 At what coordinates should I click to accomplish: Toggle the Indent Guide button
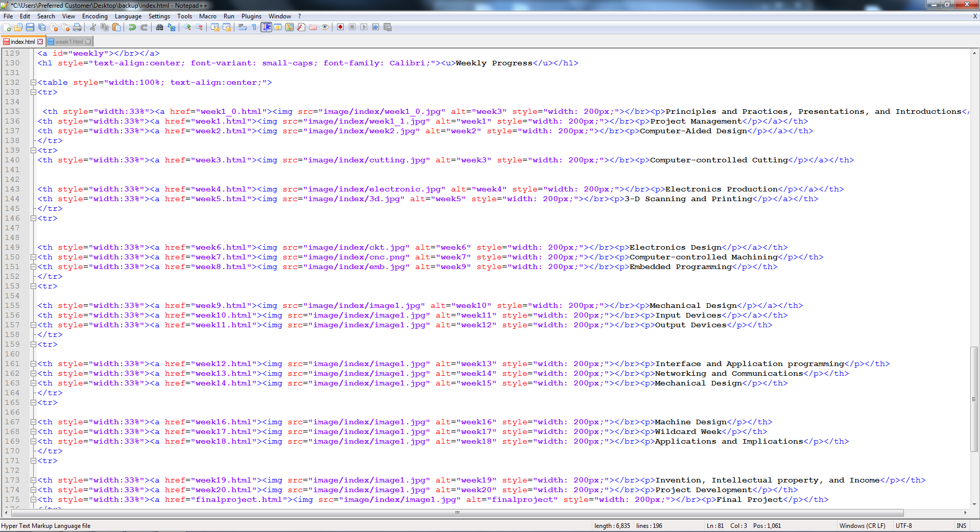[266, 27]
